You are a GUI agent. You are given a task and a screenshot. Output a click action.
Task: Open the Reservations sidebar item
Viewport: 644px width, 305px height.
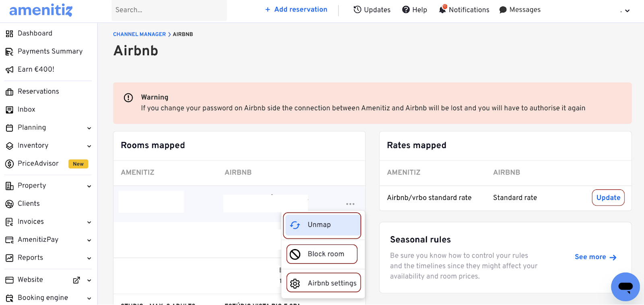coord(38,91)
